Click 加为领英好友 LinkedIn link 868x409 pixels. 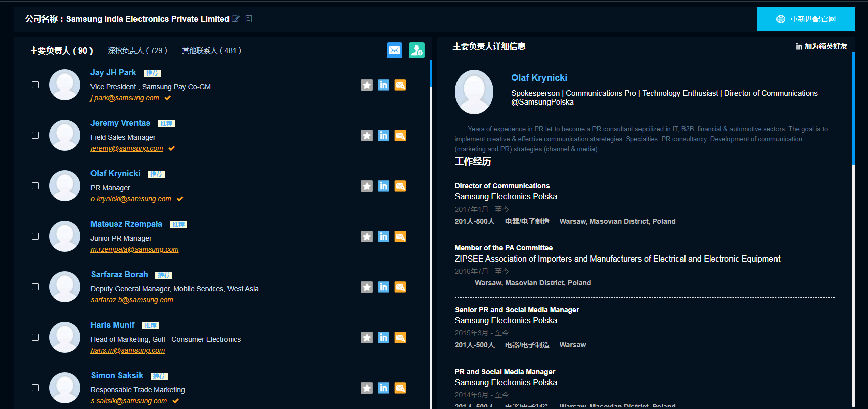[x=821, y=46]
